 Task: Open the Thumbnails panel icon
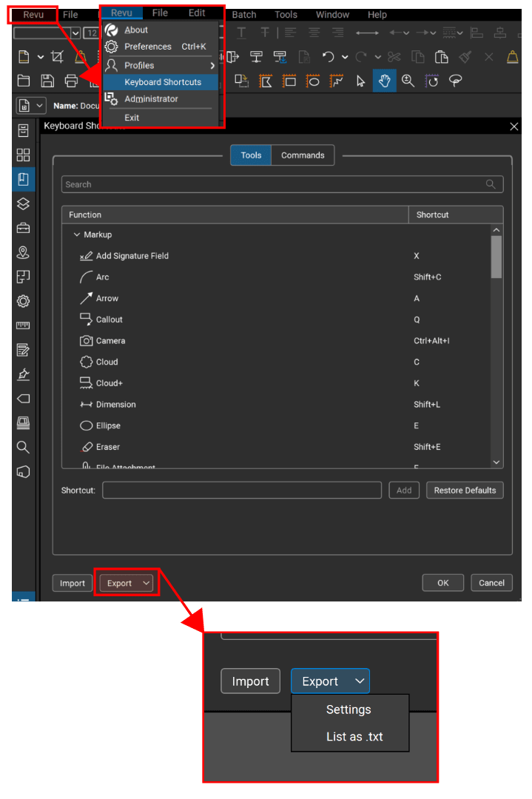coord(23,155)
